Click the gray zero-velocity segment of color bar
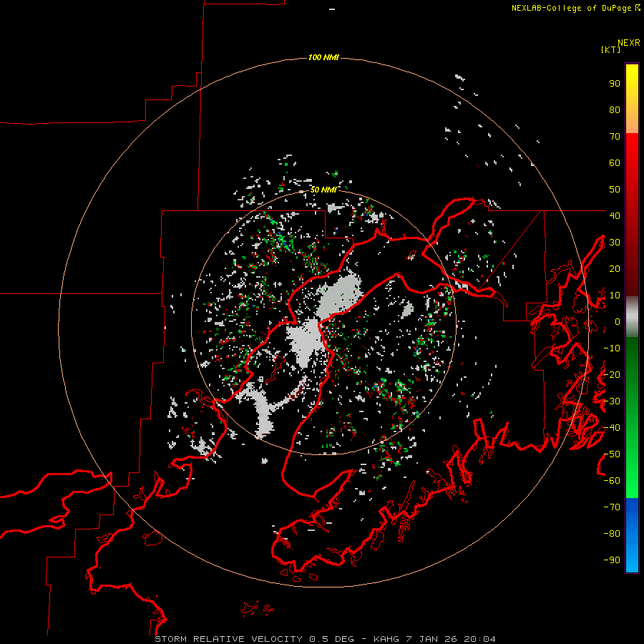This screenshot has width=644, height=644. pos(632,317)
